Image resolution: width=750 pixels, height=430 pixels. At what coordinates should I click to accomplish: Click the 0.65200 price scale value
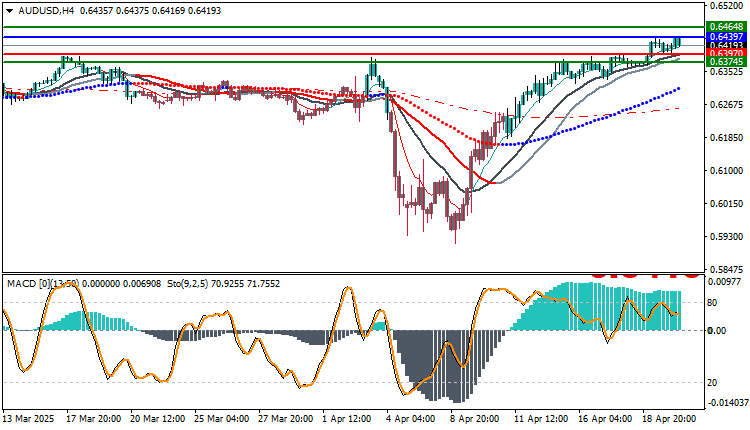tap(726, 6)
